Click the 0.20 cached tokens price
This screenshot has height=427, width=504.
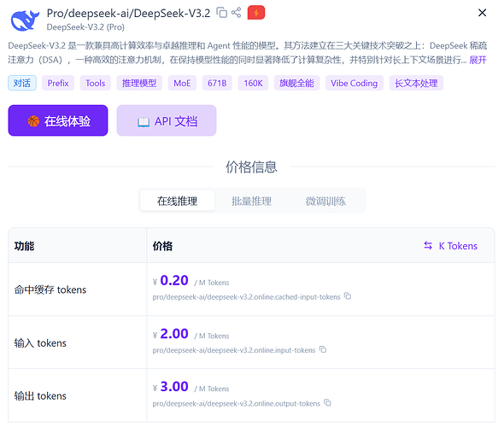174,280
